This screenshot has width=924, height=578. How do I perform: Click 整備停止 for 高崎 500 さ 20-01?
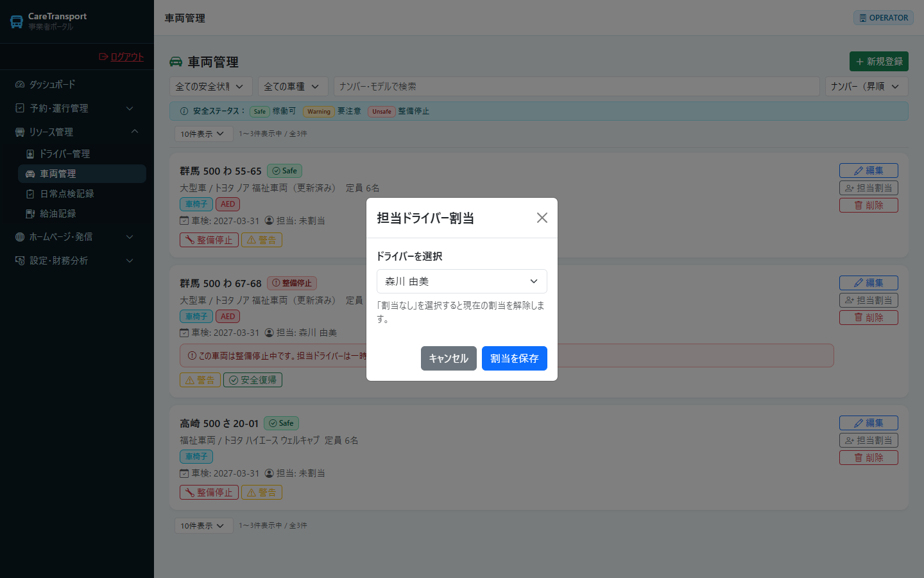[x=209, y=492]
